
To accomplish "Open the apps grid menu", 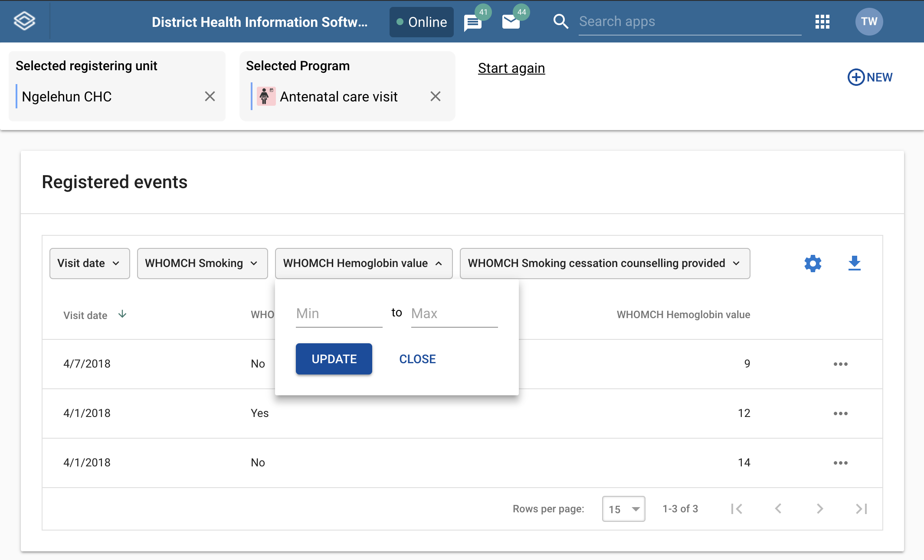I will (822, 21).
